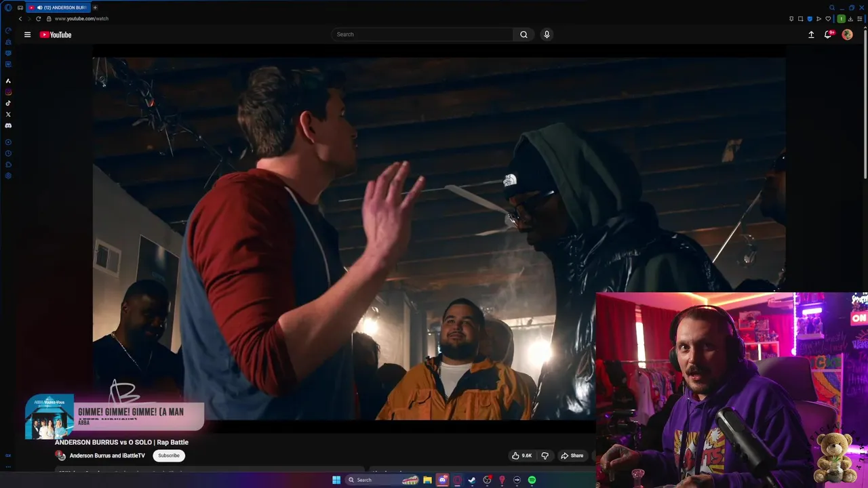Open the player/flow play icon in toolbar
Image resolution: width=868 pixels, height=488 pixels.
pos(818,18)
